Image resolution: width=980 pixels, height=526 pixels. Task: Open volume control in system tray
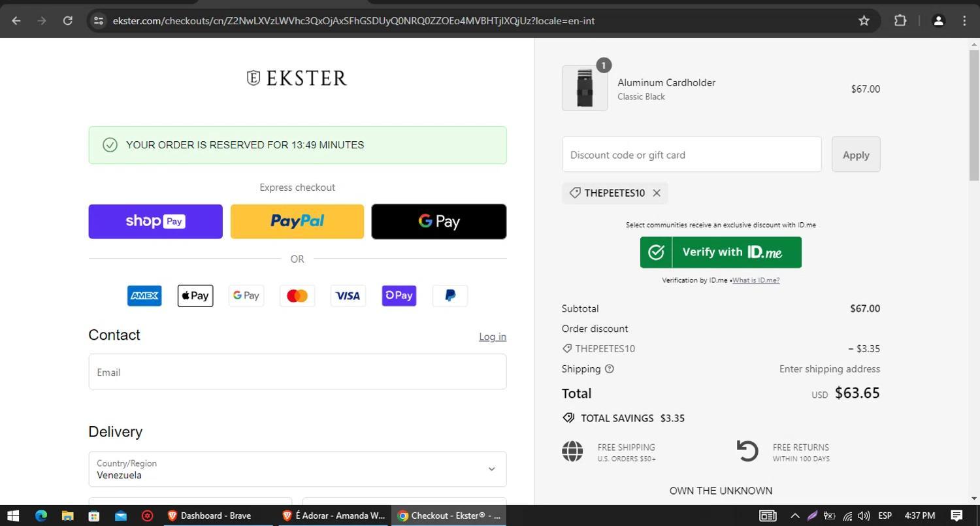coord(864,516)
